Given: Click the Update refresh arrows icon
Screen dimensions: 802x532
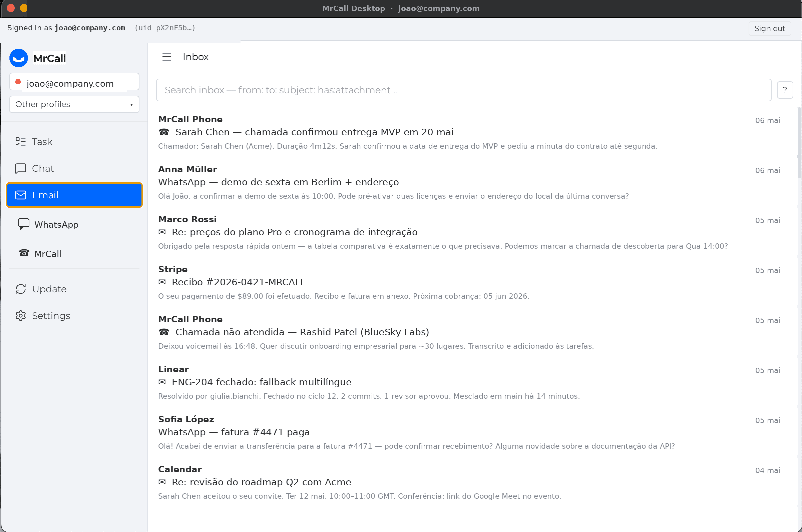Looking at the screenshot, I should (21, 289).
